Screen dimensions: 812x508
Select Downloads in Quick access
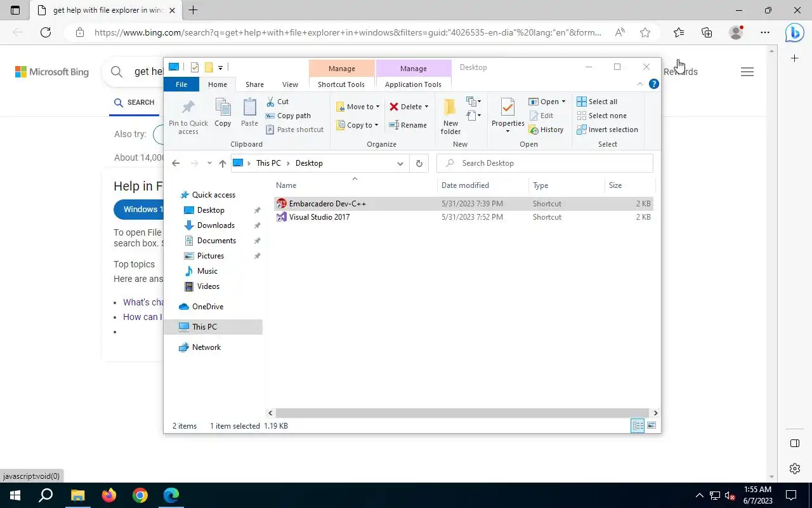[216, 225]
